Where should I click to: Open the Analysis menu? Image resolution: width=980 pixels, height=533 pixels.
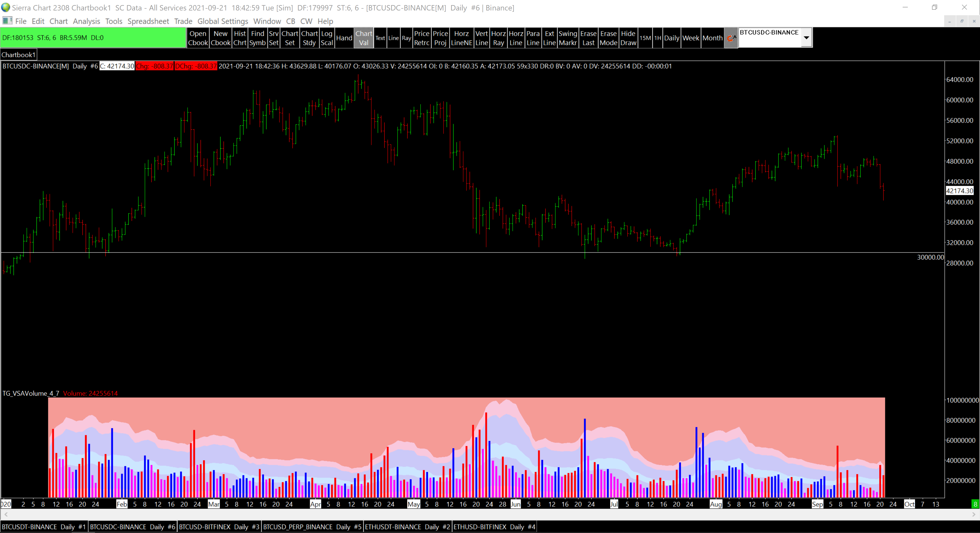(86, 21)
